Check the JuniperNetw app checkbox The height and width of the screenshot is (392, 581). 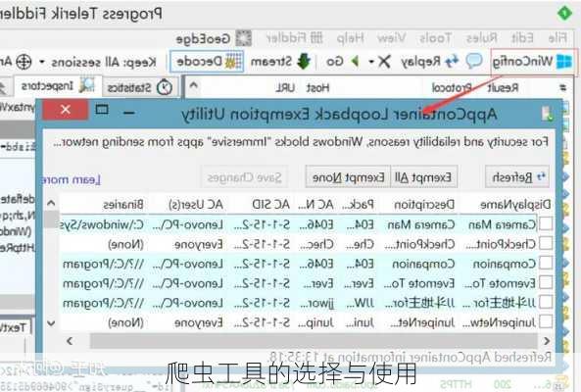[x=546, y=321]
